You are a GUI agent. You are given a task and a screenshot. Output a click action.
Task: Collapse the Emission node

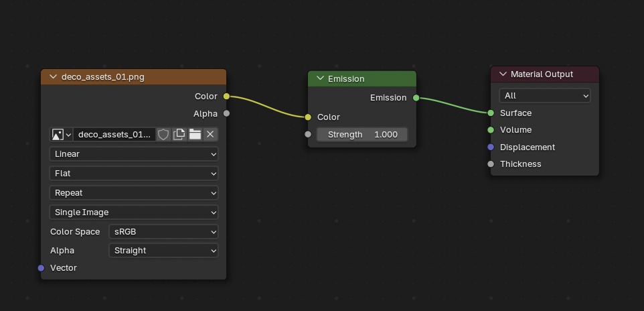click(320, 79)
